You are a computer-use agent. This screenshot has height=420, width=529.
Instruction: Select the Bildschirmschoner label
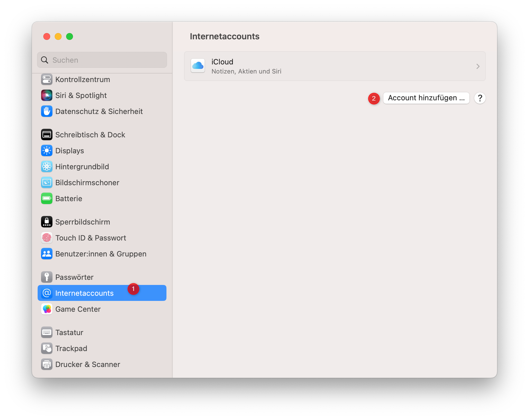point(87,183)
